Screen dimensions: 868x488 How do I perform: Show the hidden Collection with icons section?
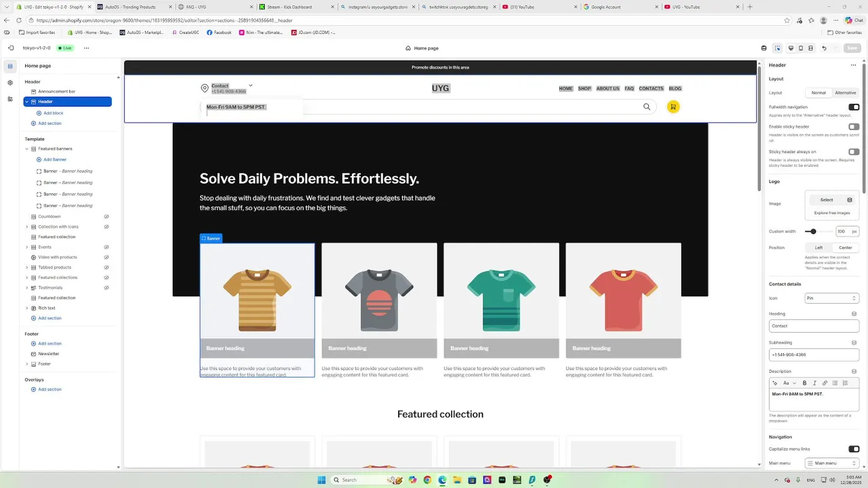click(x=106, y=226)
